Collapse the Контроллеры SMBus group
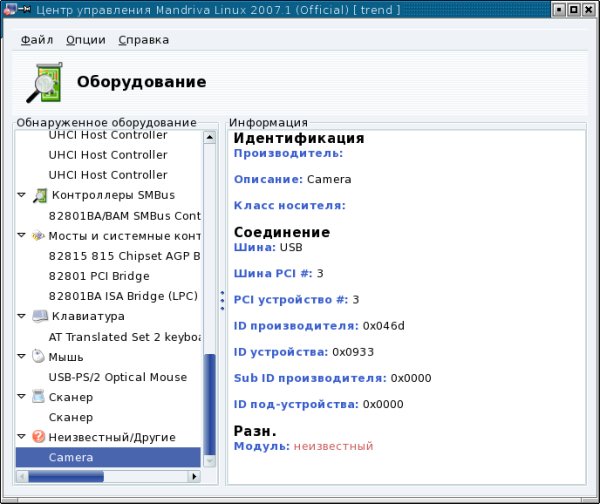The image size is (600, 504). (22, 195)
